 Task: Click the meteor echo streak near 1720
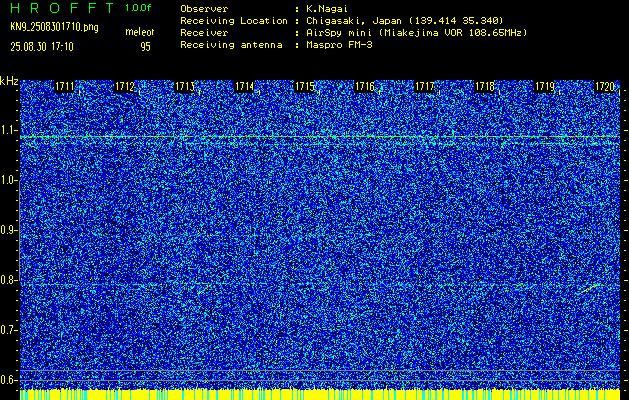(x=591, y=288)
